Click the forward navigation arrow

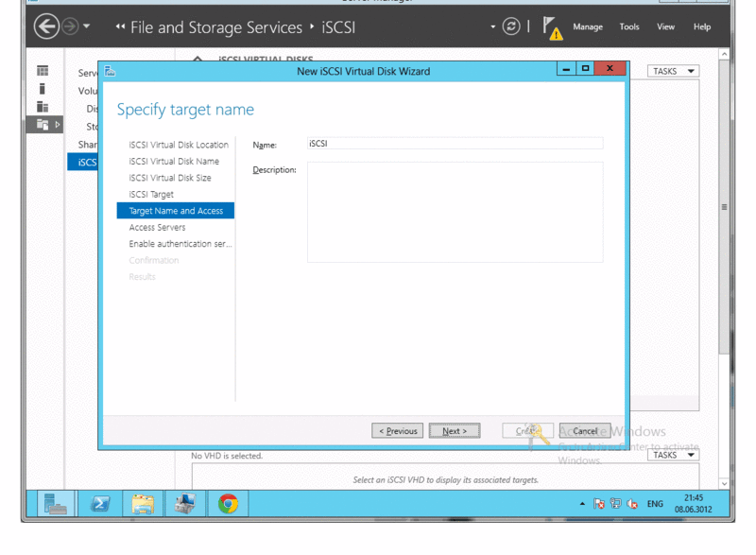70,26
